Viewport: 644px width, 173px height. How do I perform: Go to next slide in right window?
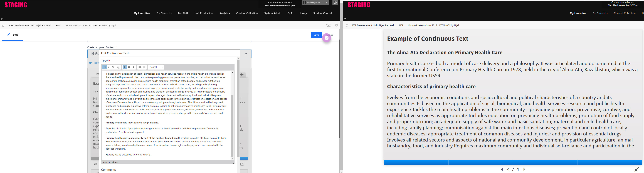(524, 169)
